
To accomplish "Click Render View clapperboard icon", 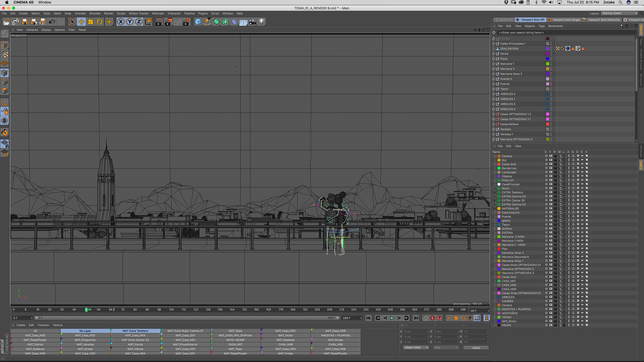I will (159, 22).
